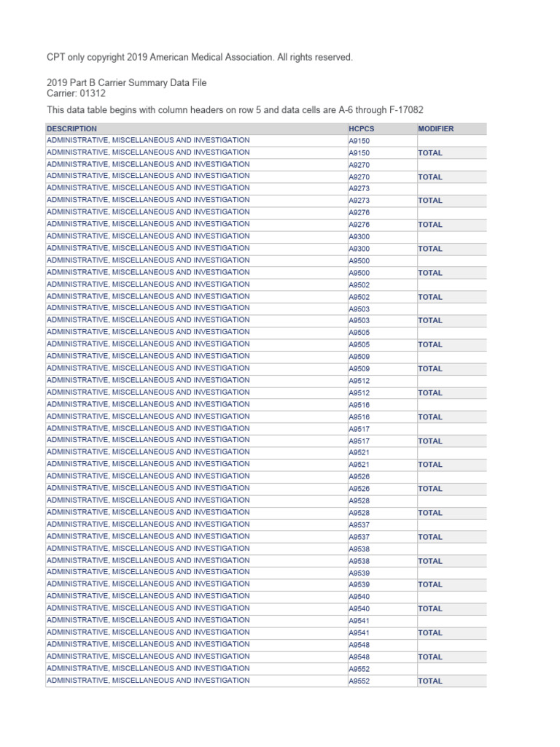Select TOTAL modifier in the A9505 row

(430, 344)
